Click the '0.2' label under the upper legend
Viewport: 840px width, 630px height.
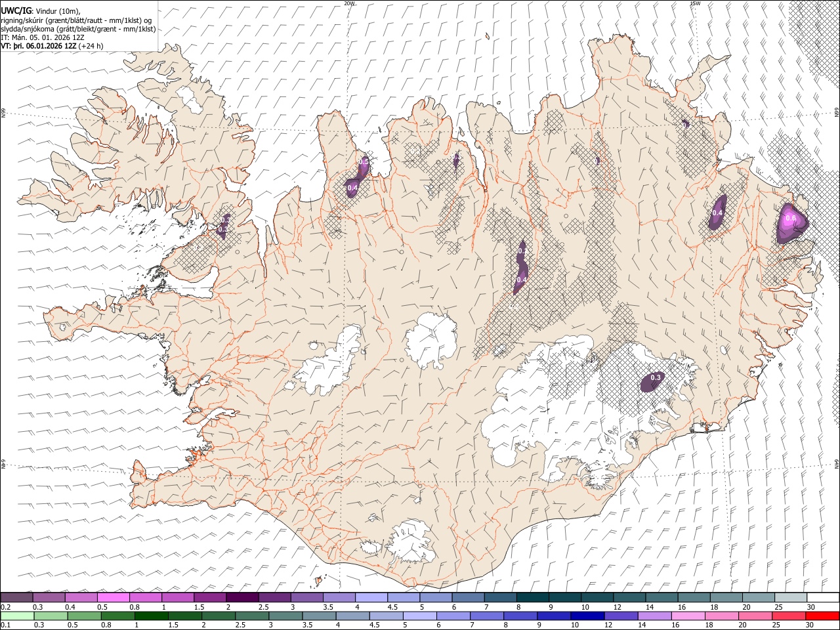click(x=5, y=607)
